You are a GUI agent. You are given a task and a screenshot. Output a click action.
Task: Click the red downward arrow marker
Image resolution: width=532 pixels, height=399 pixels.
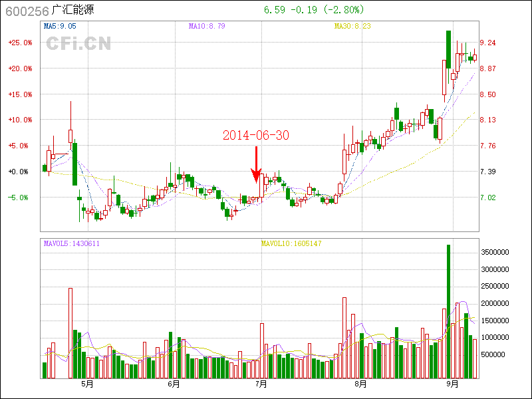[x=256, y=166]
